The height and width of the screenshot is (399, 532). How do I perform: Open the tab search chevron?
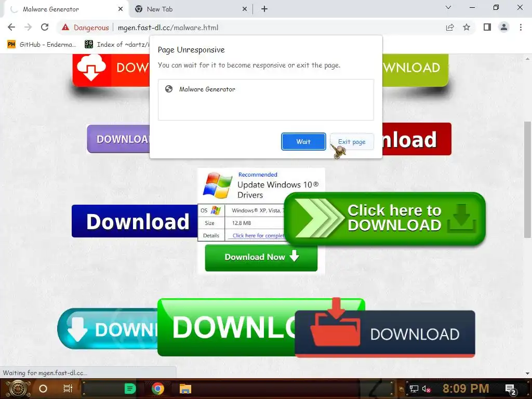(x=448, y=7)
